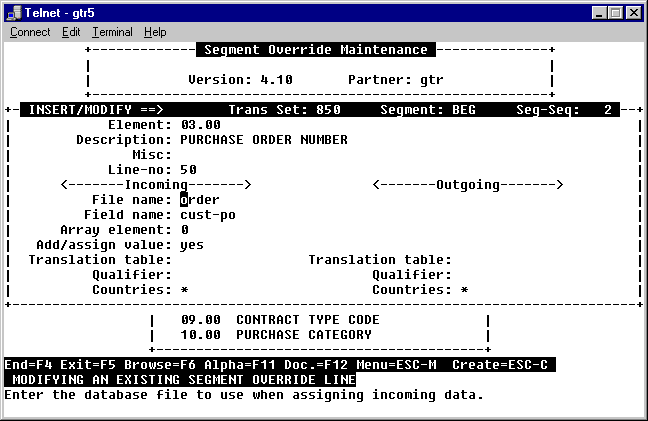Close the Telnet gtr5 window

(635, 12)
